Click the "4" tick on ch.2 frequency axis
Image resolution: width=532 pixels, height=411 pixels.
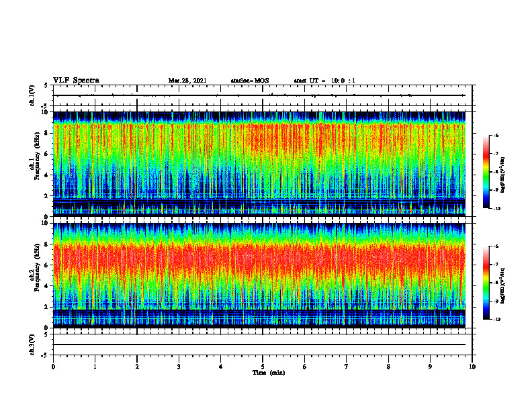tap(47, 286)
